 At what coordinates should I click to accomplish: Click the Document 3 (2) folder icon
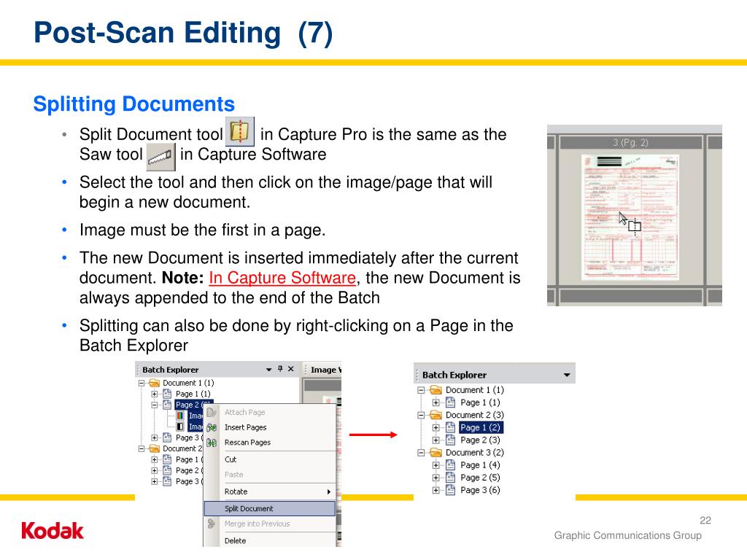pos(436,452)
